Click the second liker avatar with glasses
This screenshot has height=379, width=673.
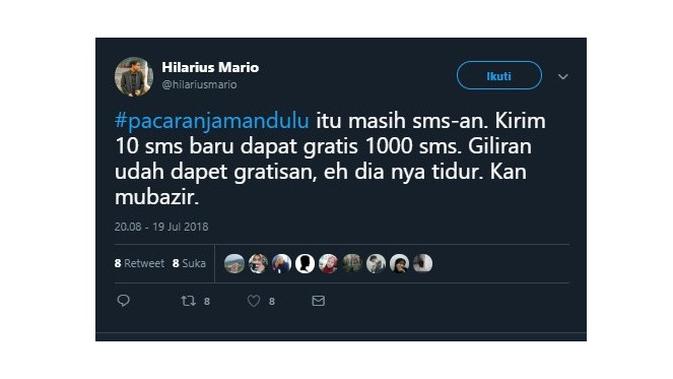pos(258,264)
